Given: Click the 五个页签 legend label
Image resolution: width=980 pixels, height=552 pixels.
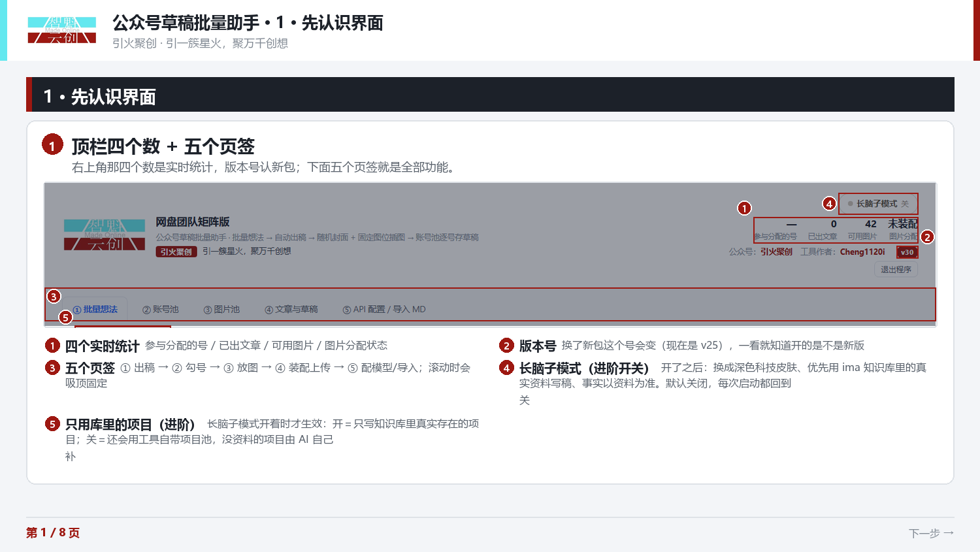Looking at the screenshot, I should point(90,368).
